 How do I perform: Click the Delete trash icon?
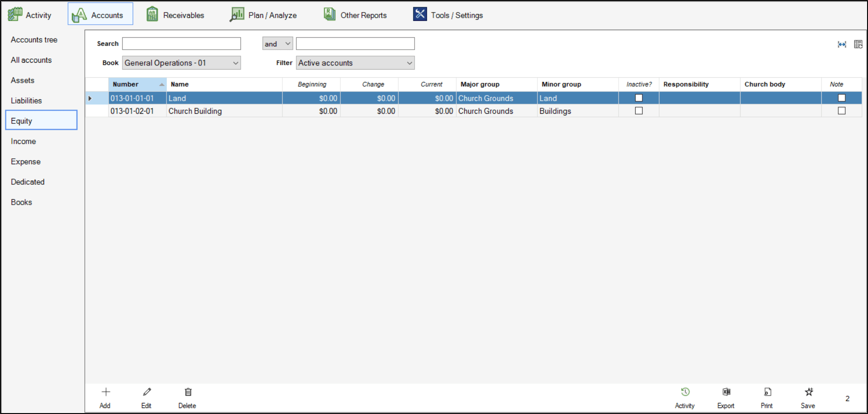click(188, 392)
